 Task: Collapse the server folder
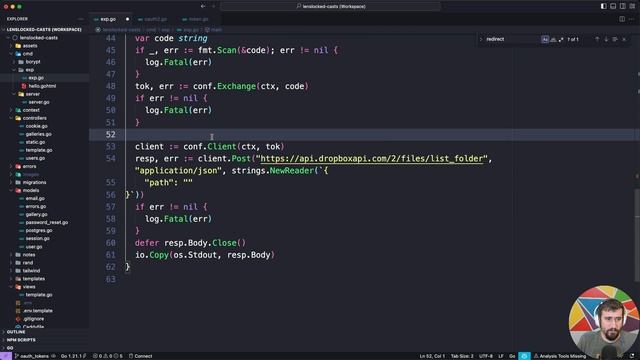click(x=44, y=94)
